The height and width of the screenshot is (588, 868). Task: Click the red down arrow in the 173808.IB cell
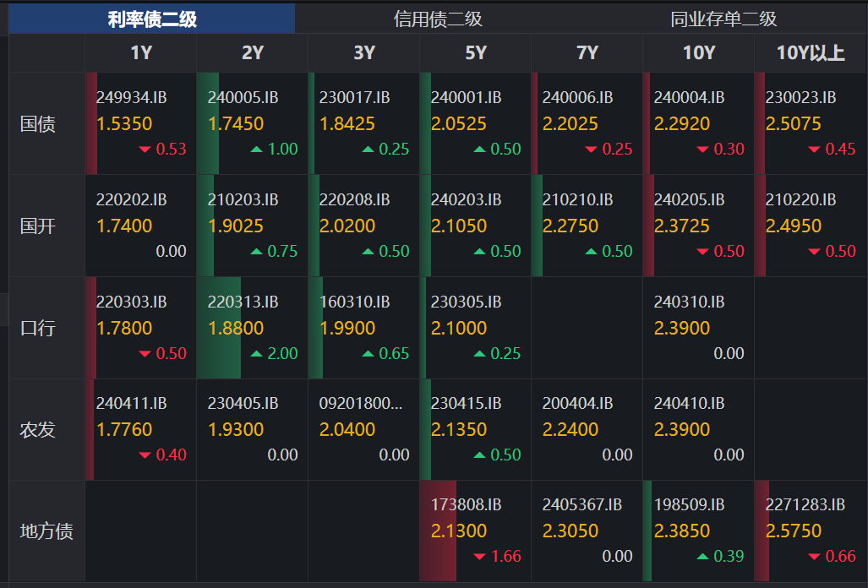tap(480, 557)
